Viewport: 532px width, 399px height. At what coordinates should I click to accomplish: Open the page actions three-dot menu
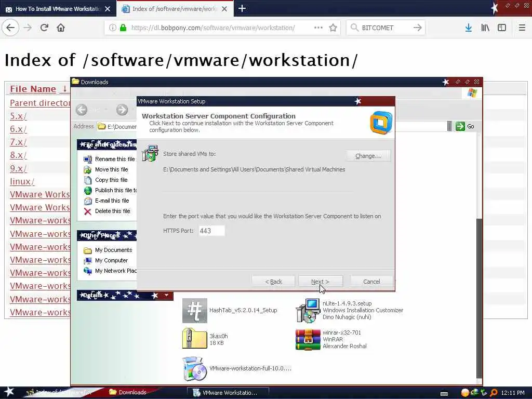click(x=318, y=28)
